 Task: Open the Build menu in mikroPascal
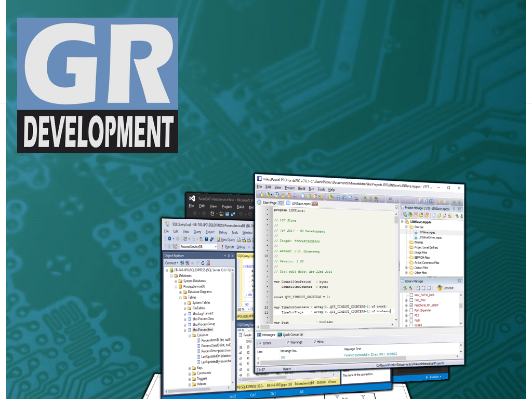(x=301, y=188)
